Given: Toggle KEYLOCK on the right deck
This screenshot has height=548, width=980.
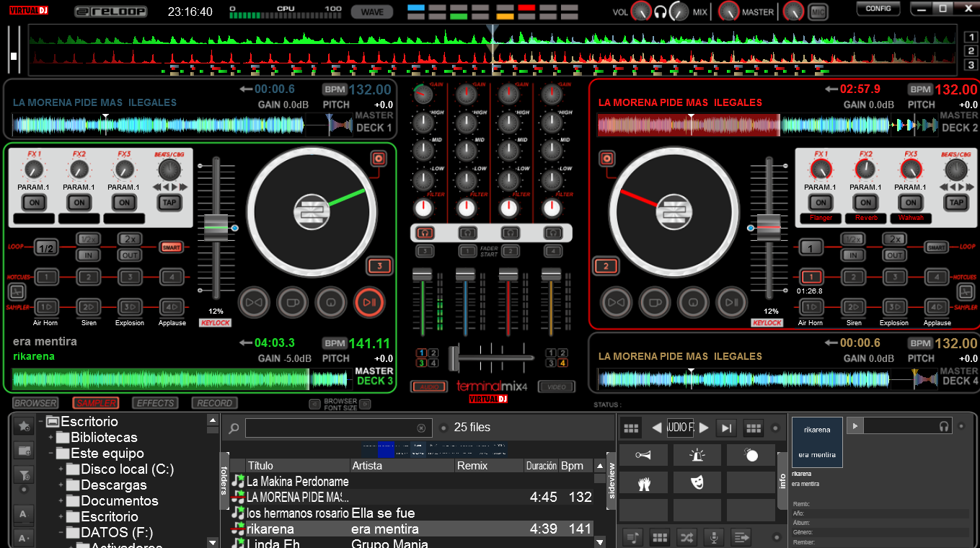Looking at the screenshot, I should (x=767, y=323).
